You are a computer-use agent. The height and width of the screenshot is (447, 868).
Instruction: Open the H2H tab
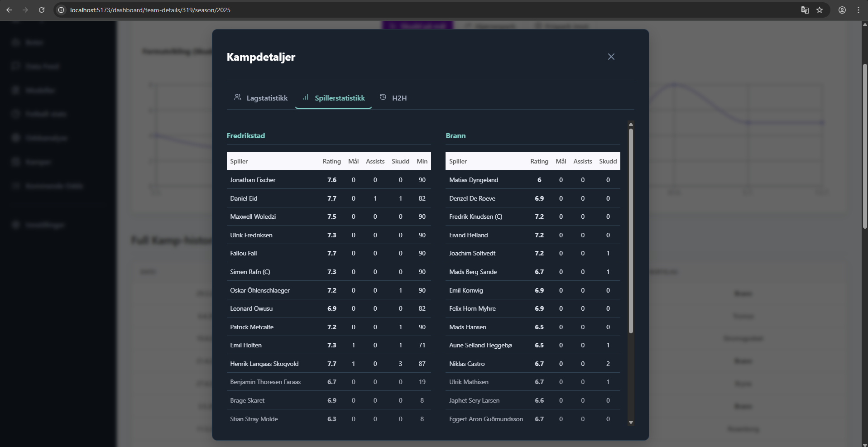pos(393,98)
